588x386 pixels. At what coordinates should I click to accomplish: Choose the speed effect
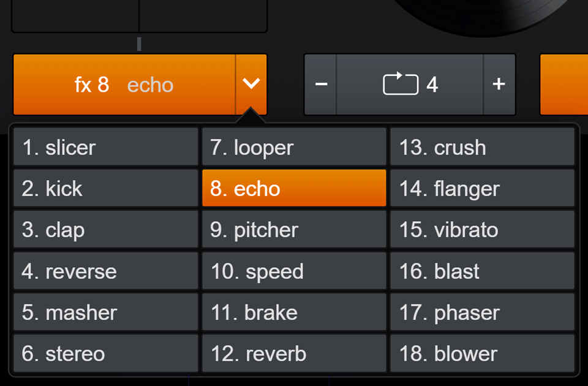coord(293,270)
